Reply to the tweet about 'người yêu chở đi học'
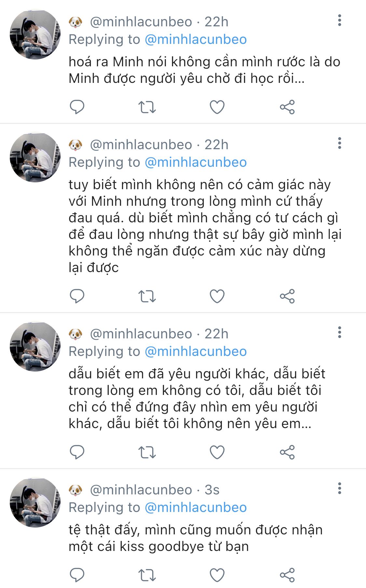366x588 pixels. [x=77, y=107]
